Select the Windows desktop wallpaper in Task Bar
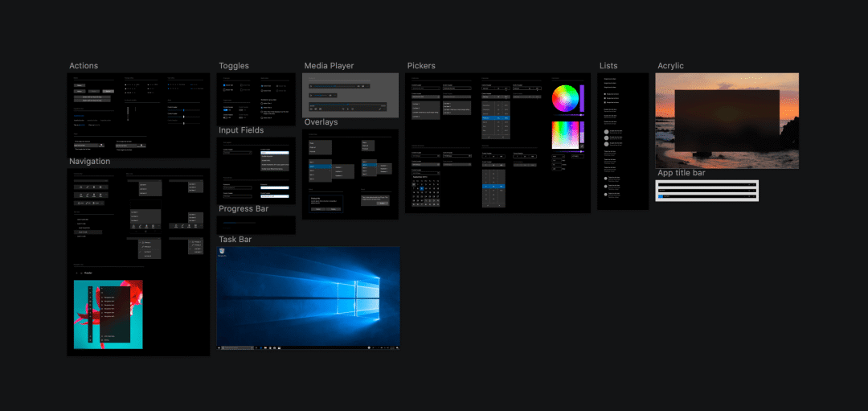 click(309, 298)
